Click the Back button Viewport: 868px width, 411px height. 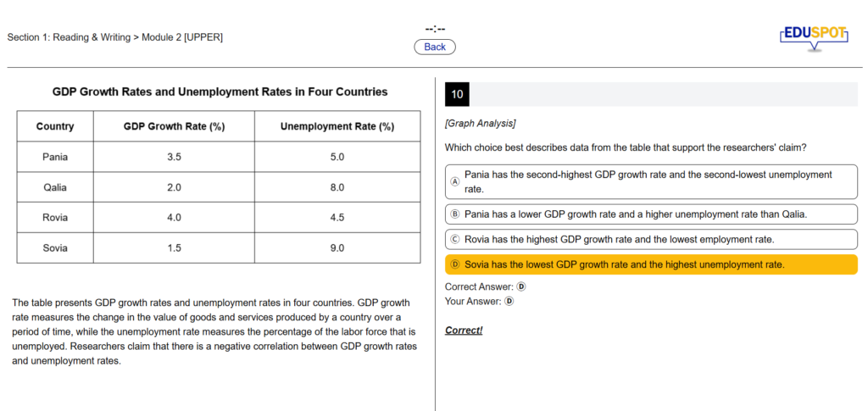pos(435,47)
